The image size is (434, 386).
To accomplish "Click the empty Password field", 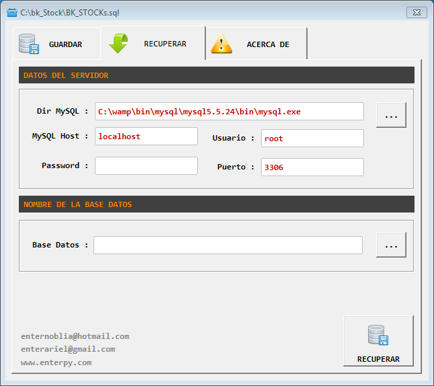I will (x=146, y=166).
